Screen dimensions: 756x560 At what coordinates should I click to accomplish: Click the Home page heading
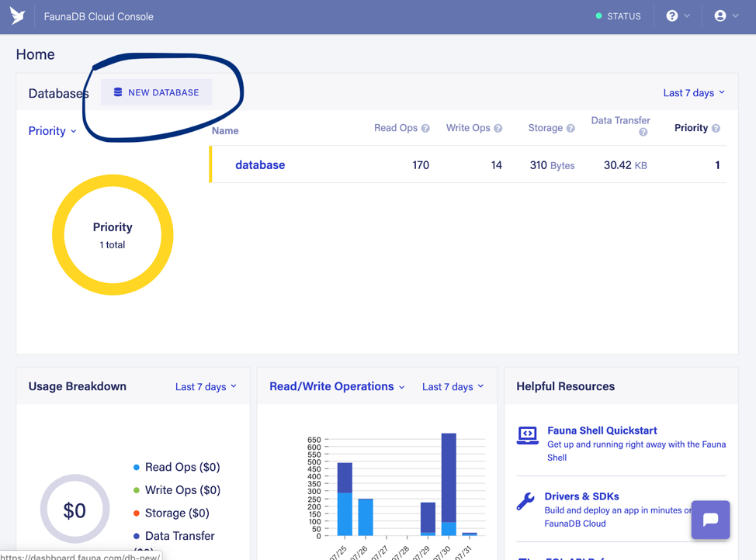[35, 54]
